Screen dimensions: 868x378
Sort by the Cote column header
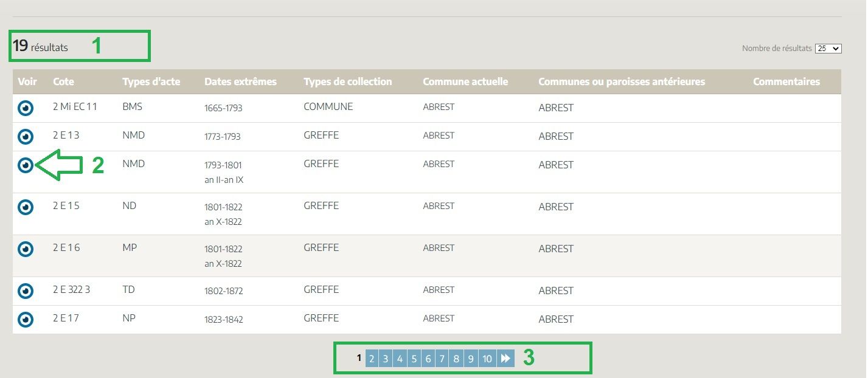click(63, 81)
